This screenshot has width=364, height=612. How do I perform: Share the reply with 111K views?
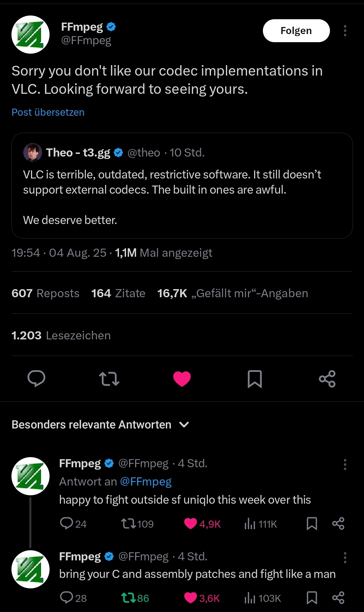pos(338,524)
